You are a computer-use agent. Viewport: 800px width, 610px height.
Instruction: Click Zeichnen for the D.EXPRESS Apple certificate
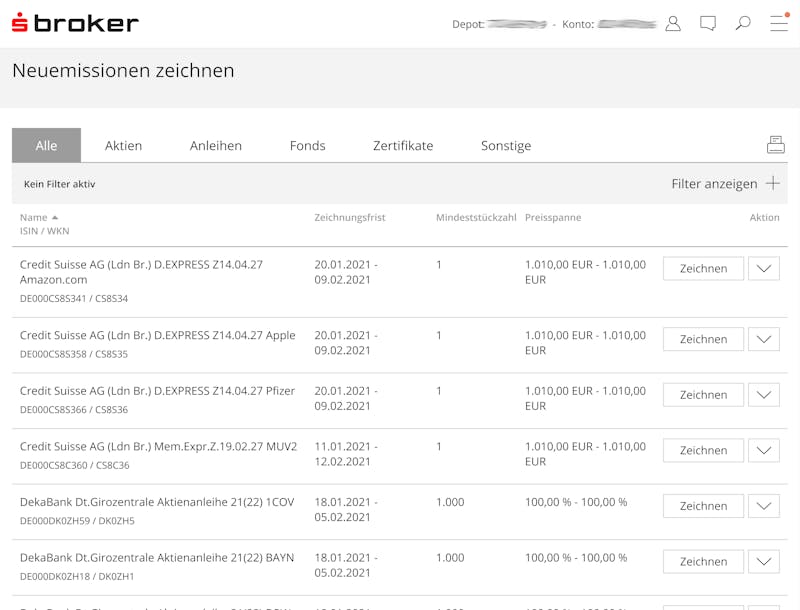704,339
